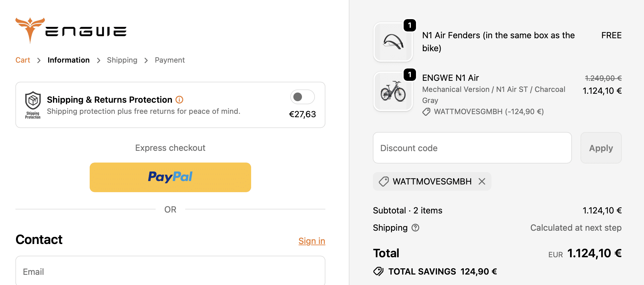The height and width of the screenshot is (285, 644).
Task: Select Information breadcrumb step
Action: pyautogui.click(x=68, y=60)
